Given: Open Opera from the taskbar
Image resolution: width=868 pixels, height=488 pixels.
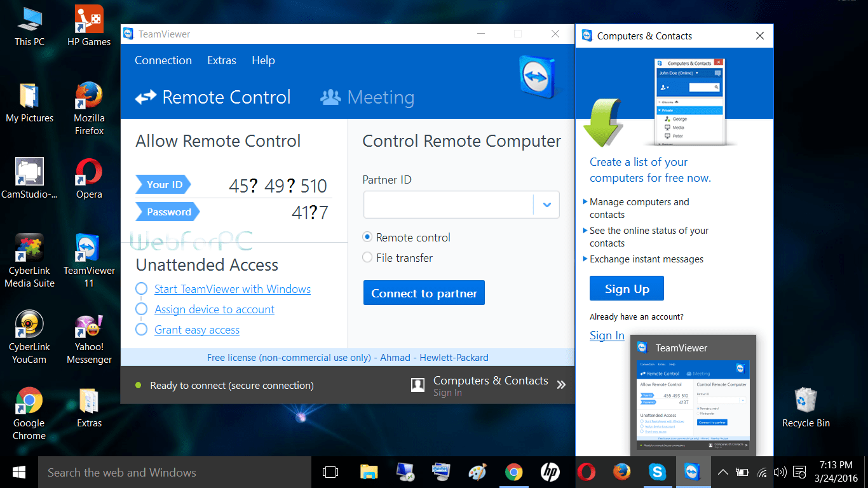Looking at the screenshot, I should 586,472.
